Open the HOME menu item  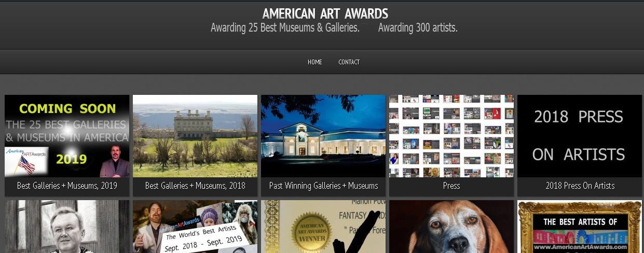314,62
